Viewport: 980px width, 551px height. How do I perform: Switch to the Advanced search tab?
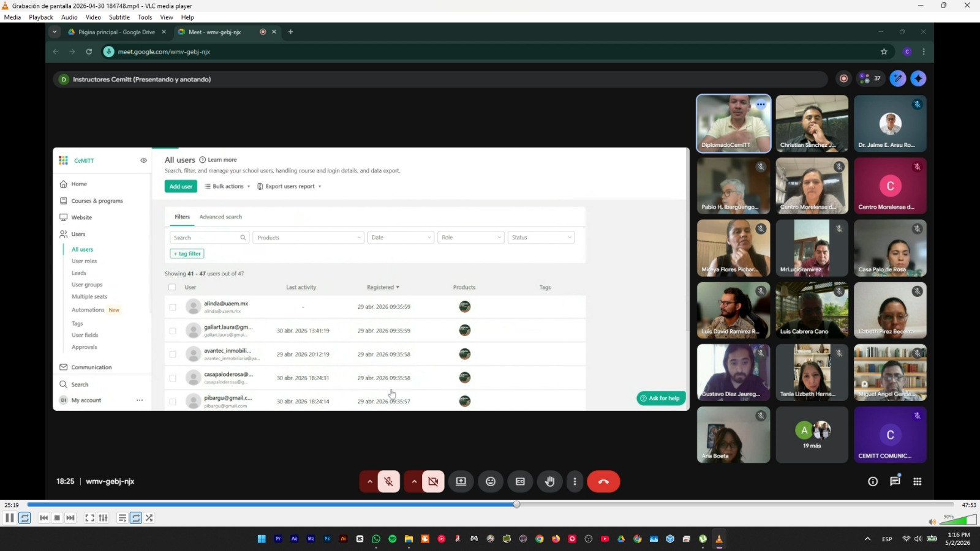[221, 217]
